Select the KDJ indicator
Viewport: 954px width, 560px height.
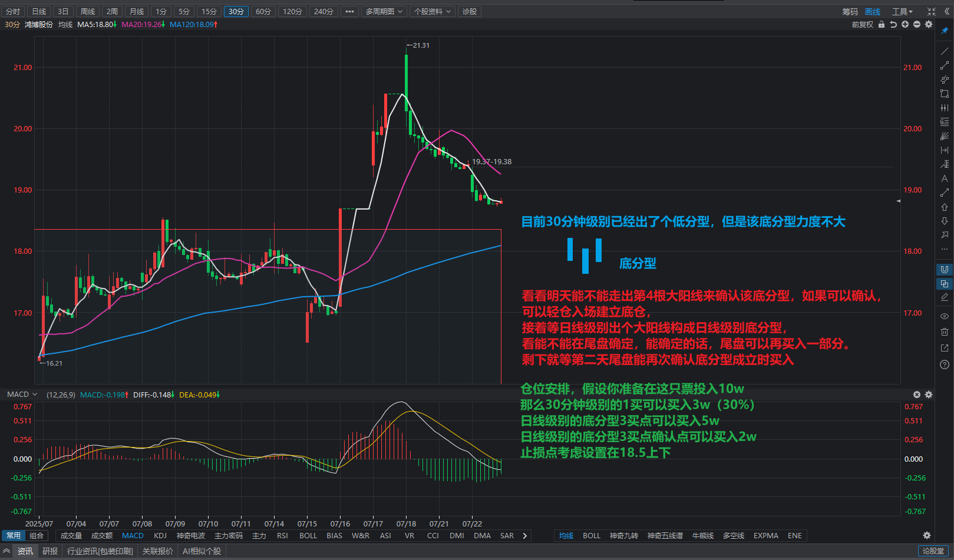[160, 536]
